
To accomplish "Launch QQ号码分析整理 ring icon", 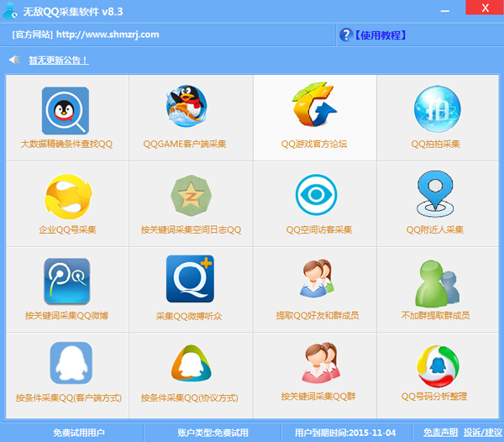I will 438,366.
